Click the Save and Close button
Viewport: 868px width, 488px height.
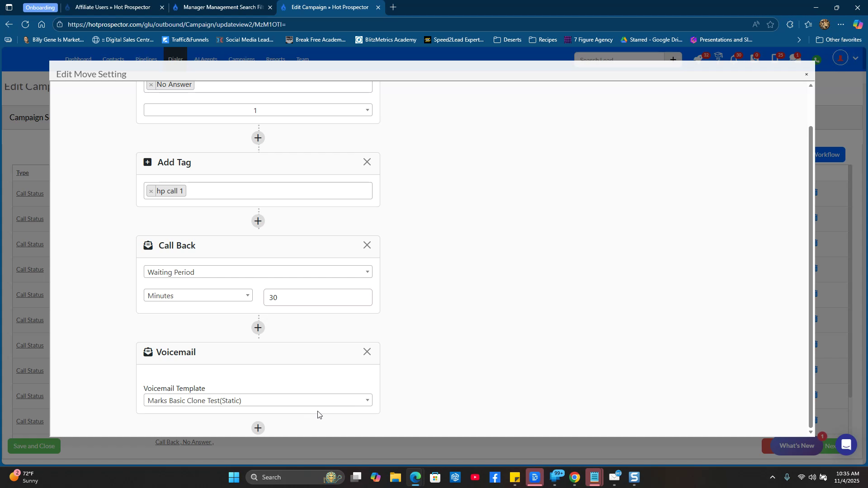(x=34, y=446)
